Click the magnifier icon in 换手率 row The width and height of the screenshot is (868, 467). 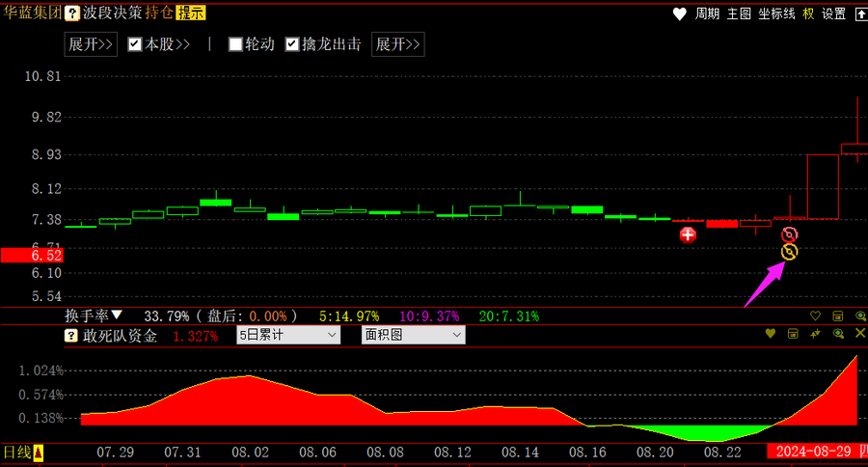pos(860,316)
